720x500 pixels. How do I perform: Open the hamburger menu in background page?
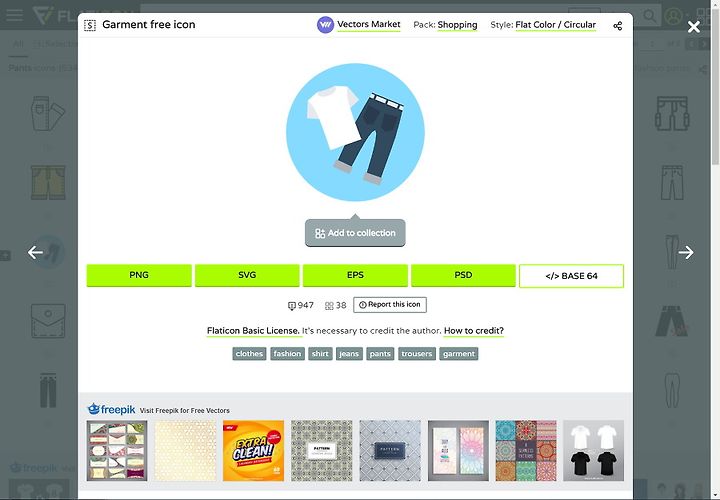(14, 15)
